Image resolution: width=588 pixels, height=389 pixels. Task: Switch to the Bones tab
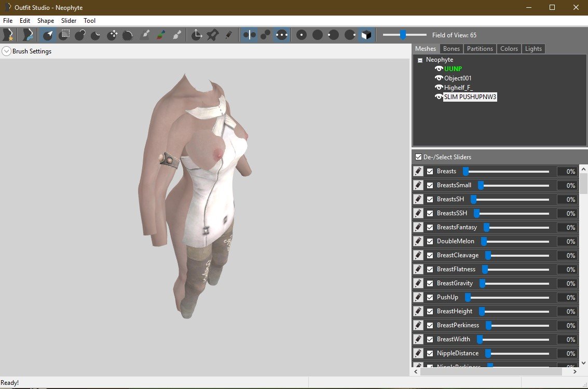tap(452, 49)
